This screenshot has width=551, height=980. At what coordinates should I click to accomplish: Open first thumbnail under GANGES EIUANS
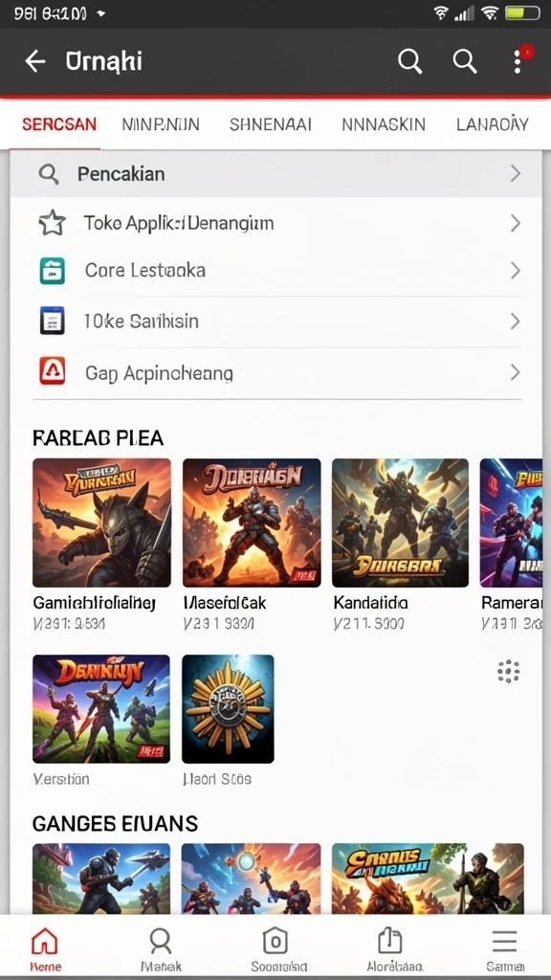point(101,879)
